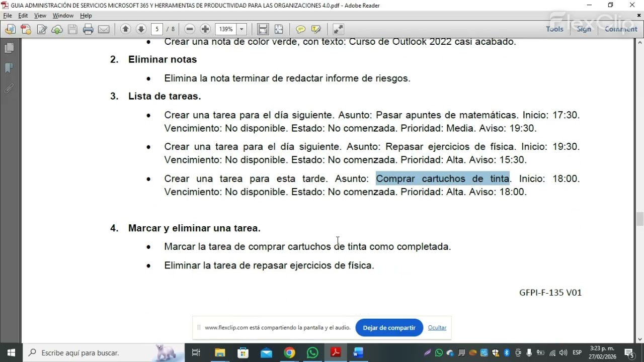Screen dimensions: 644x362
Task: Click the Ocultar link
Action: (x=437, y=328)
